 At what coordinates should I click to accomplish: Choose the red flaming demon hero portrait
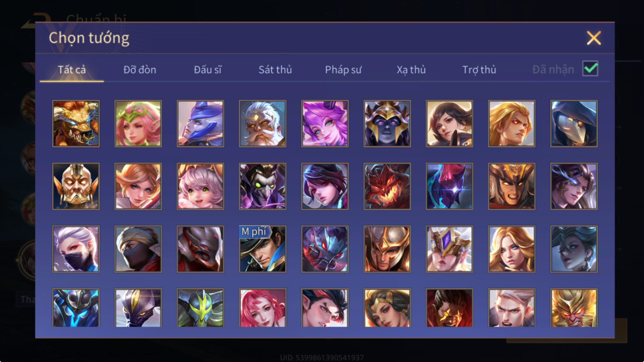tap(387, 186)
